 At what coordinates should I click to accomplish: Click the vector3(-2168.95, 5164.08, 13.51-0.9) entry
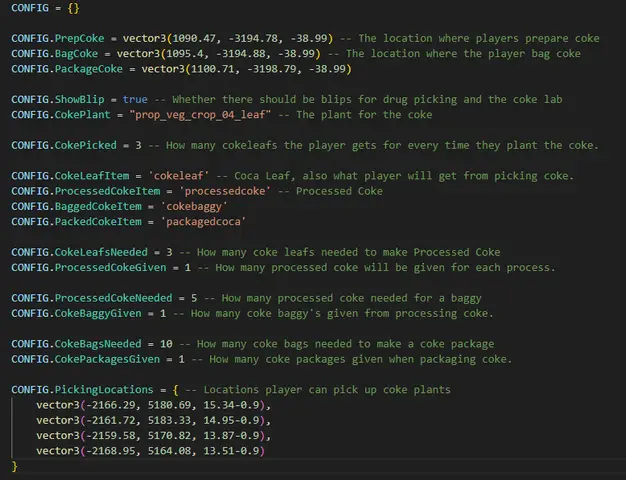click(151, 450)
